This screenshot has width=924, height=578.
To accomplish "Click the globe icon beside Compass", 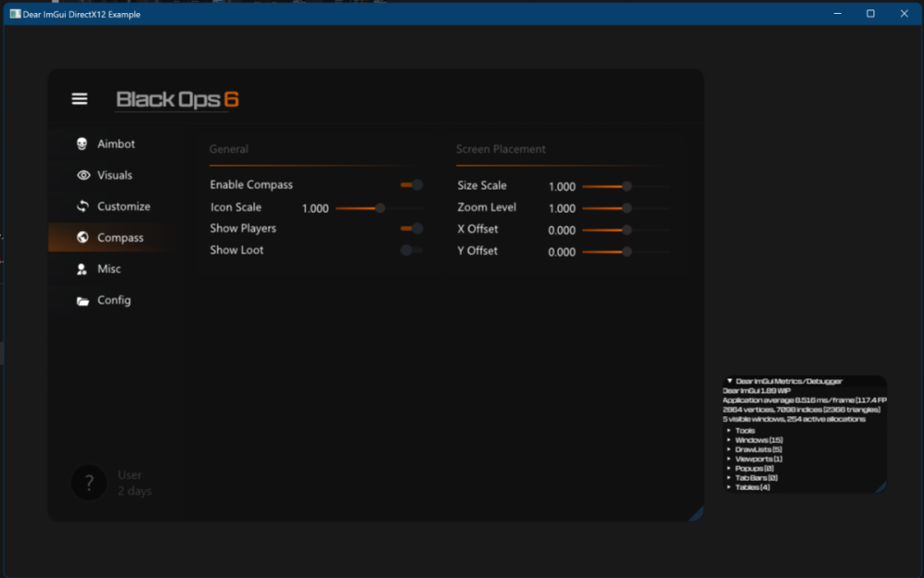I will pyautogui.click(x=83, y=238).
